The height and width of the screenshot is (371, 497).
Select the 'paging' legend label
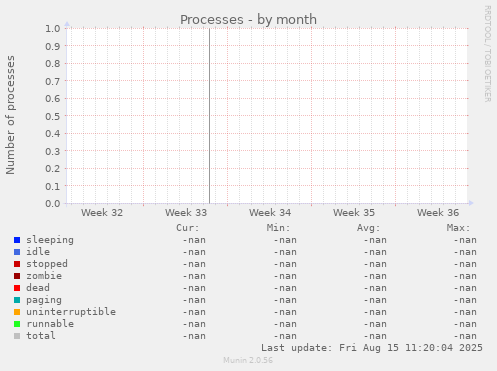(x=44, y=300)
